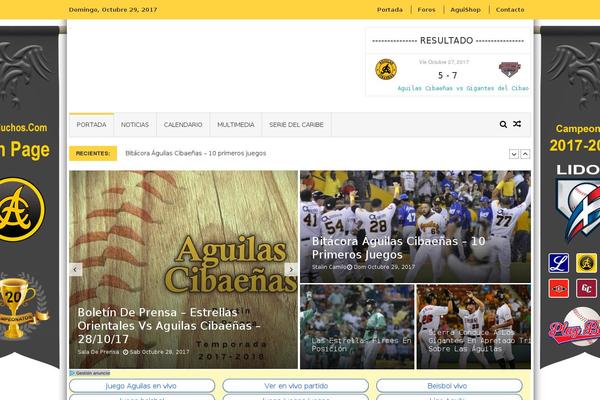The height and width of the screenshot is (400, 600).
Task: Advance slider with right arrow
Action: [291, 269]
